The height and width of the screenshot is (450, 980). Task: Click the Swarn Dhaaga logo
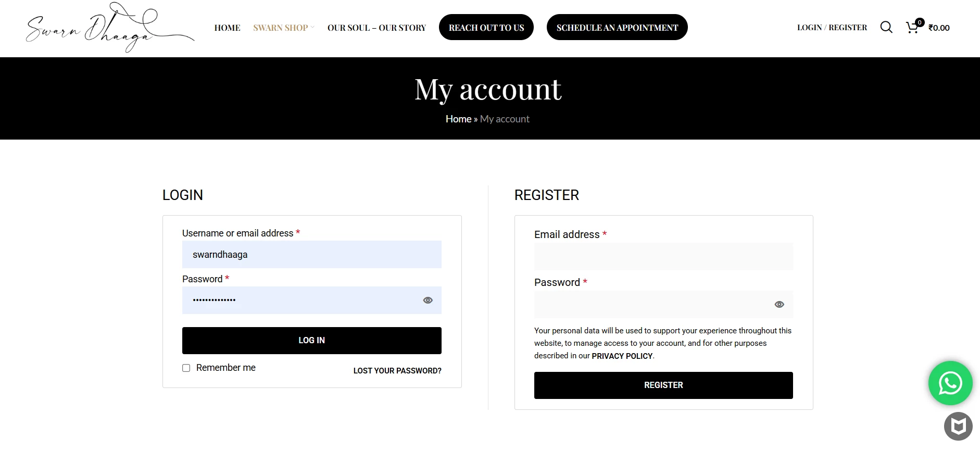click(110, 27)
